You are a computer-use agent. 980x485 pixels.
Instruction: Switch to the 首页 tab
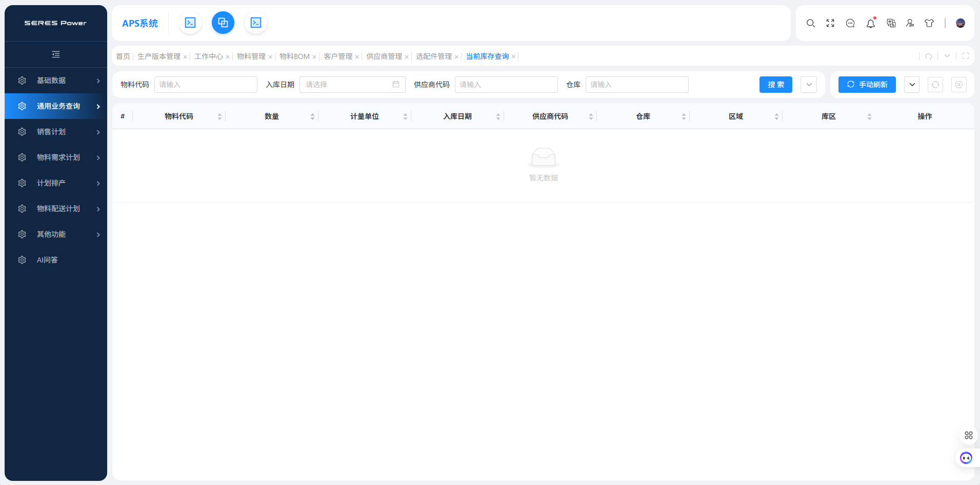123,56
